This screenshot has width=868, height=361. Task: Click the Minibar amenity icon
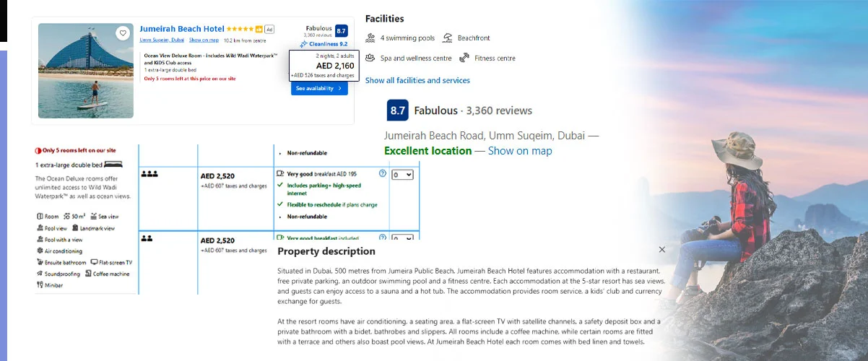click(39, 285)
